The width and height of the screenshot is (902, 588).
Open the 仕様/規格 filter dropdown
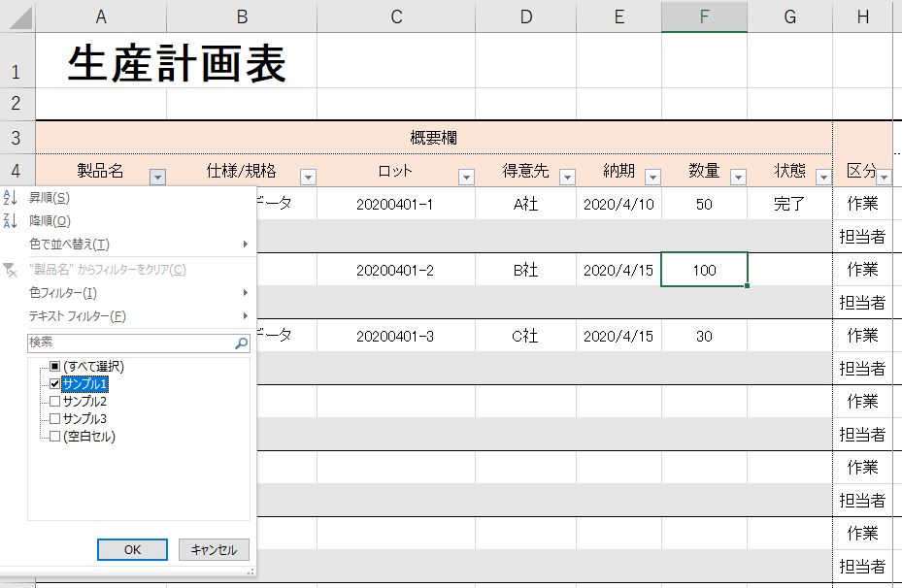308,176
